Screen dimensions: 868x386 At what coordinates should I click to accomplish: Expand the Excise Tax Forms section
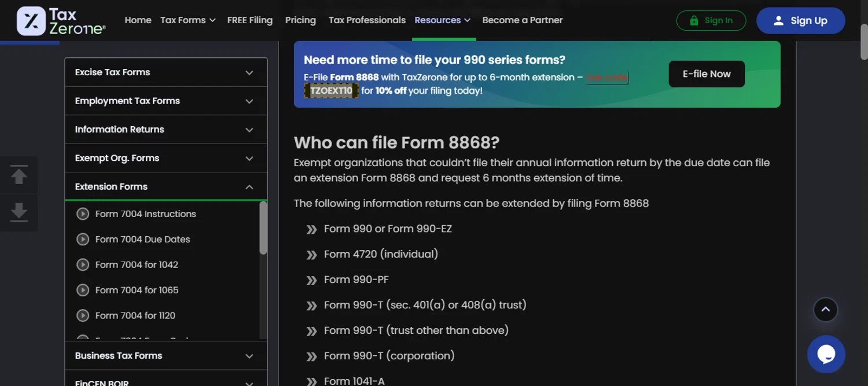point(166,72)
